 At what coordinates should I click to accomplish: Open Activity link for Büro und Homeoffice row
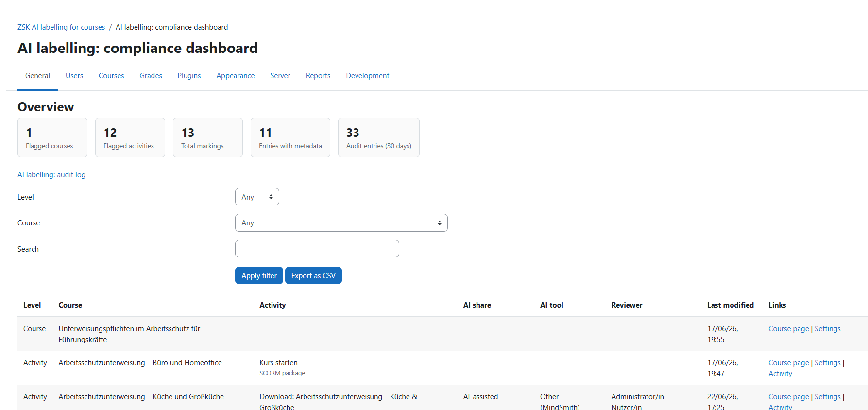click(x=780, y=374)
